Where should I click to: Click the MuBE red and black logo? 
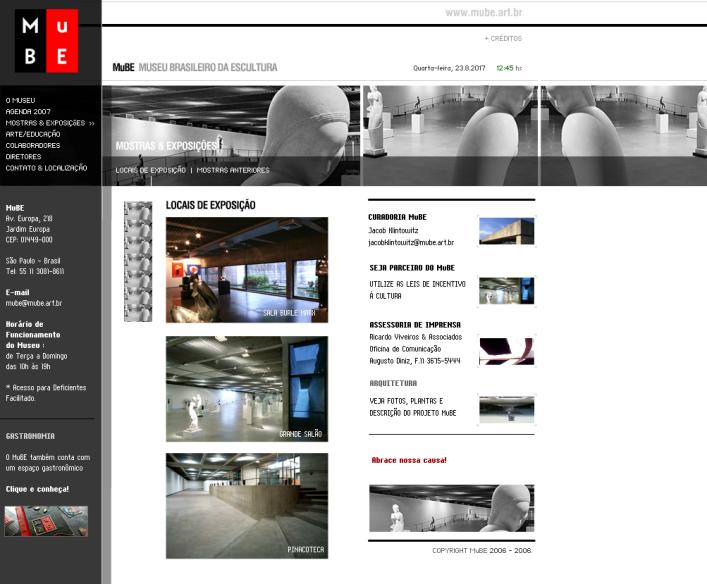(x=46, y=41)
